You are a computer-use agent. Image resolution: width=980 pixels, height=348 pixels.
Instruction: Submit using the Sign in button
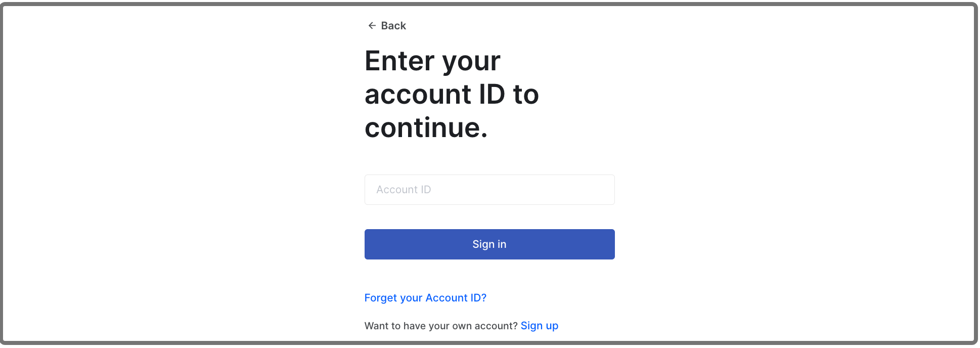[489, 244]
